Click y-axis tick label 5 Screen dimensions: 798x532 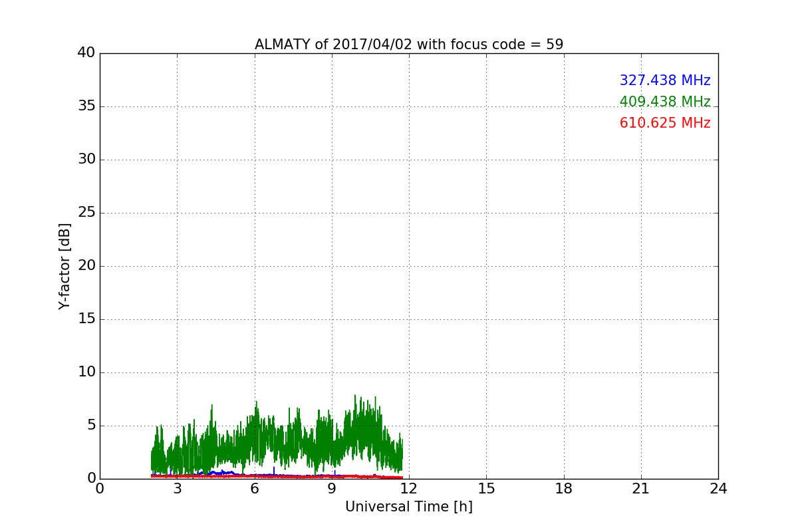click(x=90, y=426)
